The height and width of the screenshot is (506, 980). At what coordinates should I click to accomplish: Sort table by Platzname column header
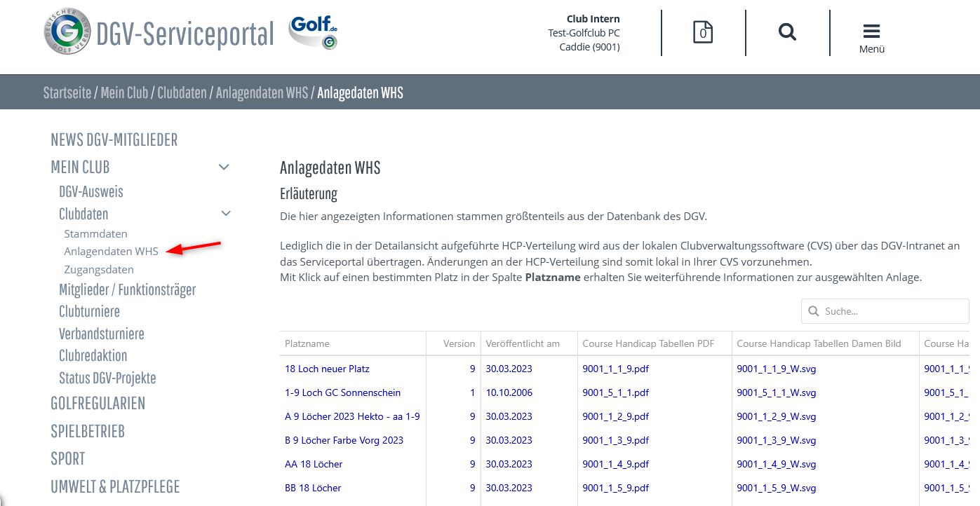307,343
